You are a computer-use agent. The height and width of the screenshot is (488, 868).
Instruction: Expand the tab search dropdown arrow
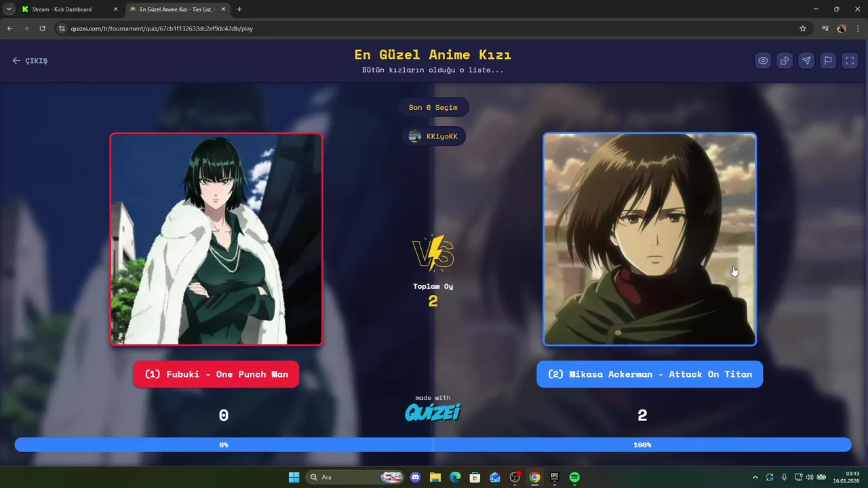click(9, 9)
